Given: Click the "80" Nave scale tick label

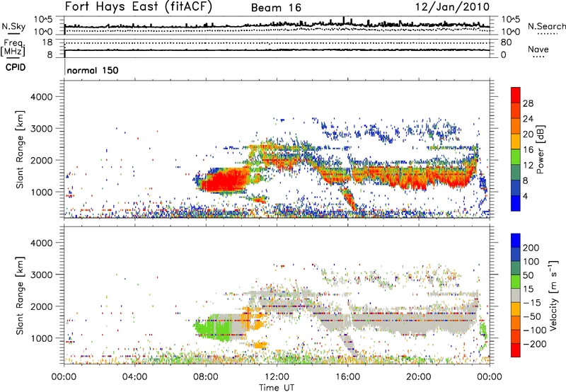Looking at the screenshot, I should [506, 42].
